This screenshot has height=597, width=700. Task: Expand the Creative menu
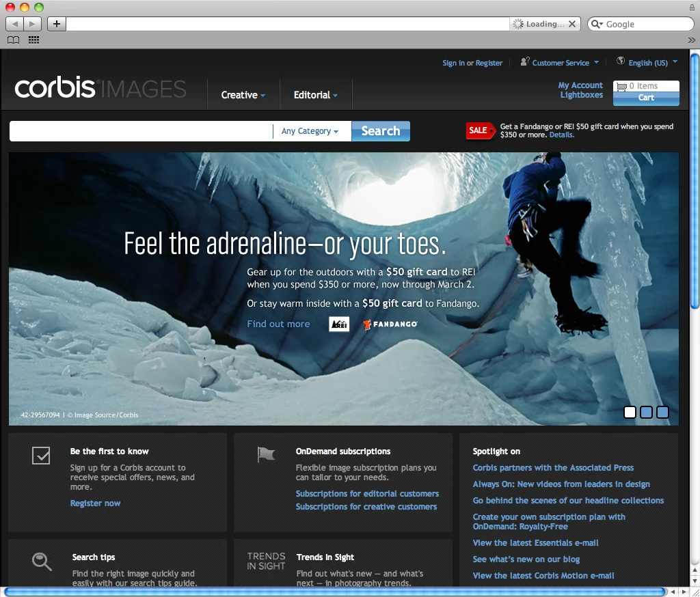(243, 95)
